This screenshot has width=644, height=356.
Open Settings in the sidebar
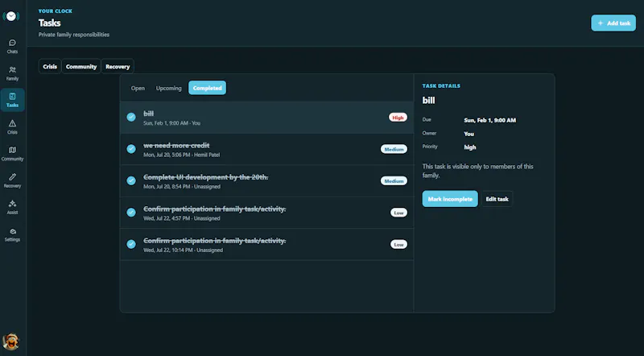pyautogui.click(x=12, y=234)
